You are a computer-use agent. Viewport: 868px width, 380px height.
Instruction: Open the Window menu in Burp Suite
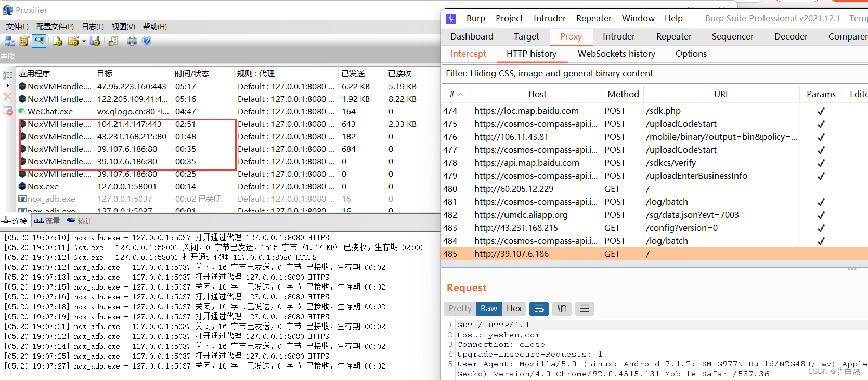(638, 18)
